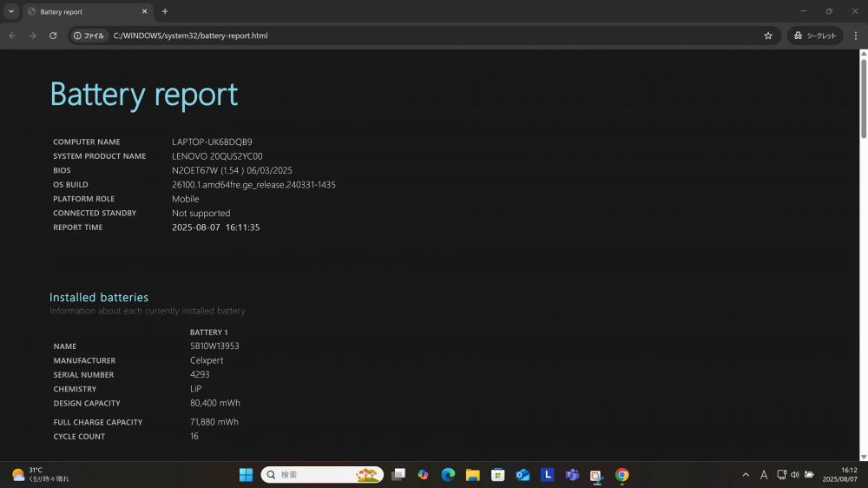Reload the battery report page
Viewport: 868px width, 488px height.
click(53, 36)
